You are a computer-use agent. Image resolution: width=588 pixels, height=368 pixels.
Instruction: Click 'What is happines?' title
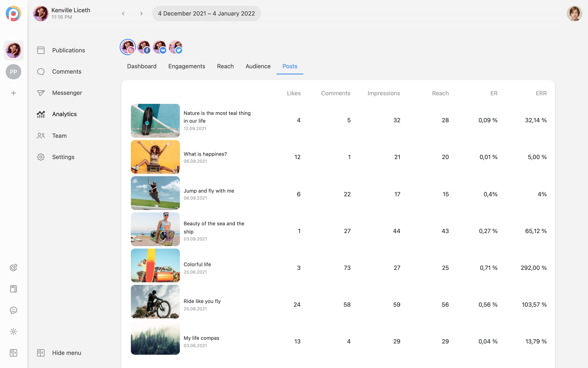click(x=205, y=154)
